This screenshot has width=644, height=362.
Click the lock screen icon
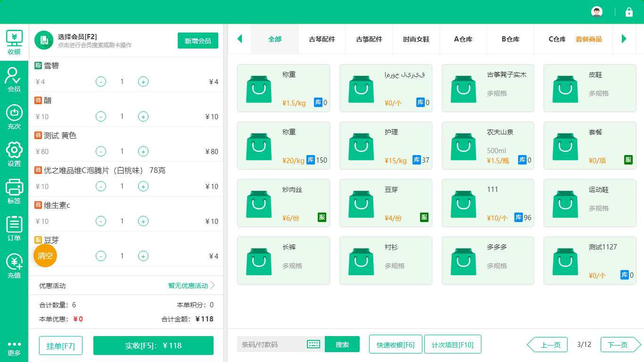629,12
